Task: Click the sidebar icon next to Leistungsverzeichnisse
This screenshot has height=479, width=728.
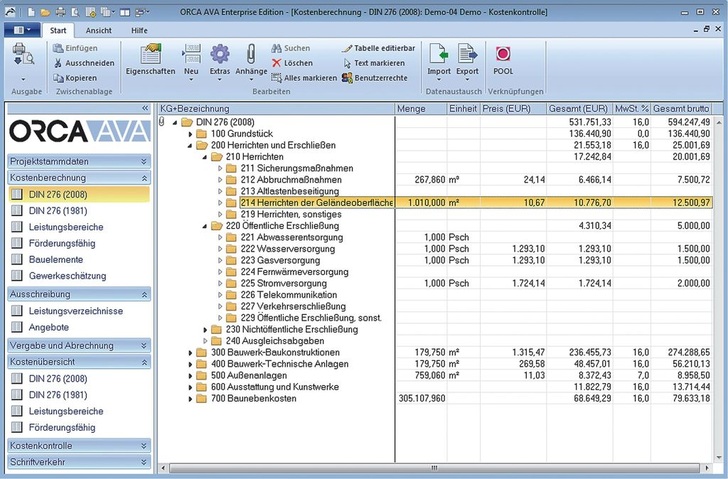Action: point(17,311)
